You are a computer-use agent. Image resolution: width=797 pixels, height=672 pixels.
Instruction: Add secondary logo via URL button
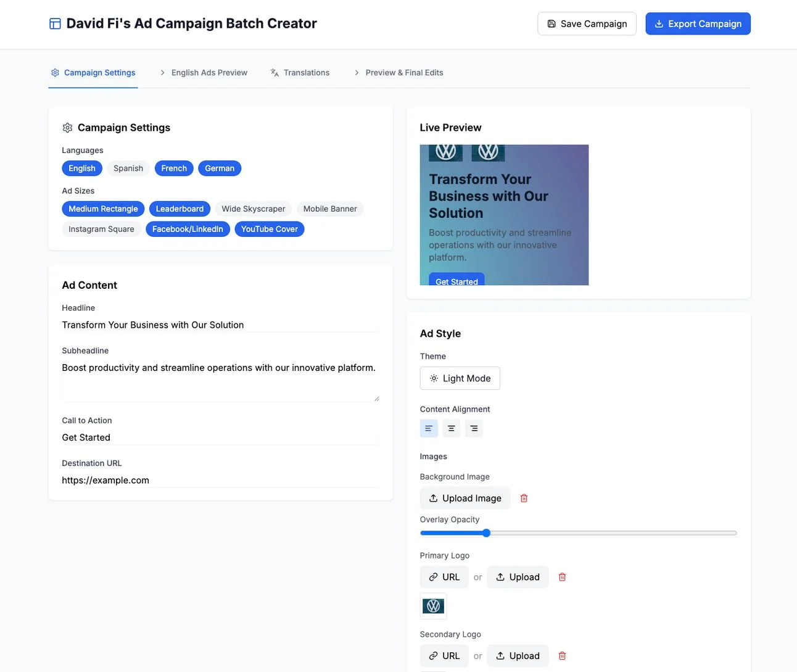point(444,656)
